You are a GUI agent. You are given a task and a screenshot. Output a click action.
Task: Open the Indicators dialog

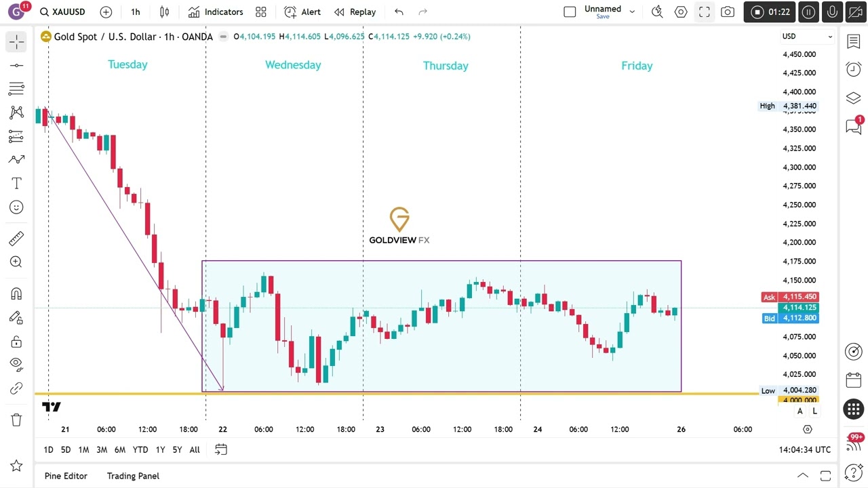point(216,12)
